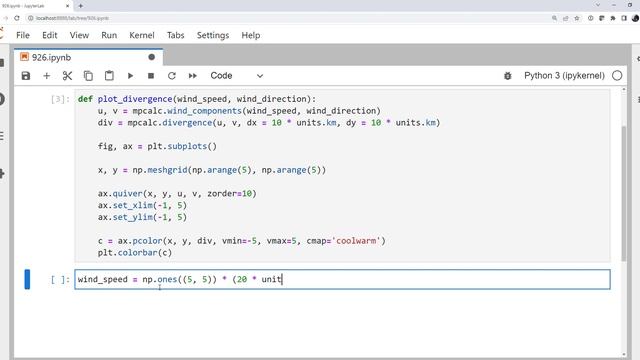Image resolution: width=640 pixels, height=360 pixels.
Task: Open the Code cell type dropdown
Action: coord(237,76)
